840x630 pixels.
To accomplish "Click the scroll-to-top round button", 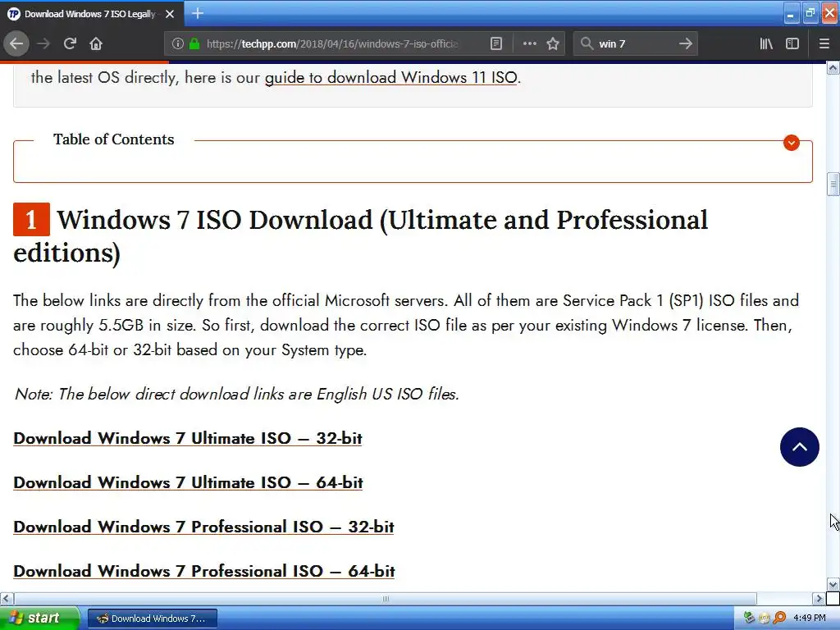I will [x=799, y=447].
